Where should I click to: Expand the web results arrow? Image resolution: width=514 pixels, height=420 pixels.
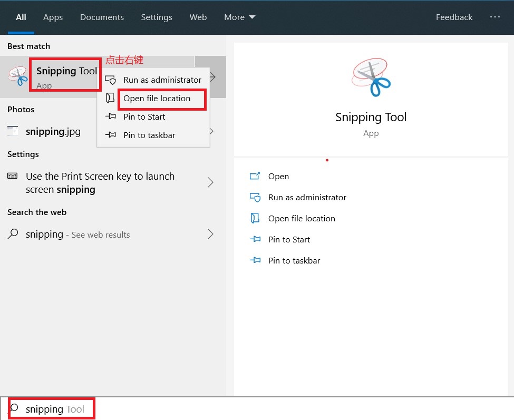pyautogui.click(x=211, y=235)
